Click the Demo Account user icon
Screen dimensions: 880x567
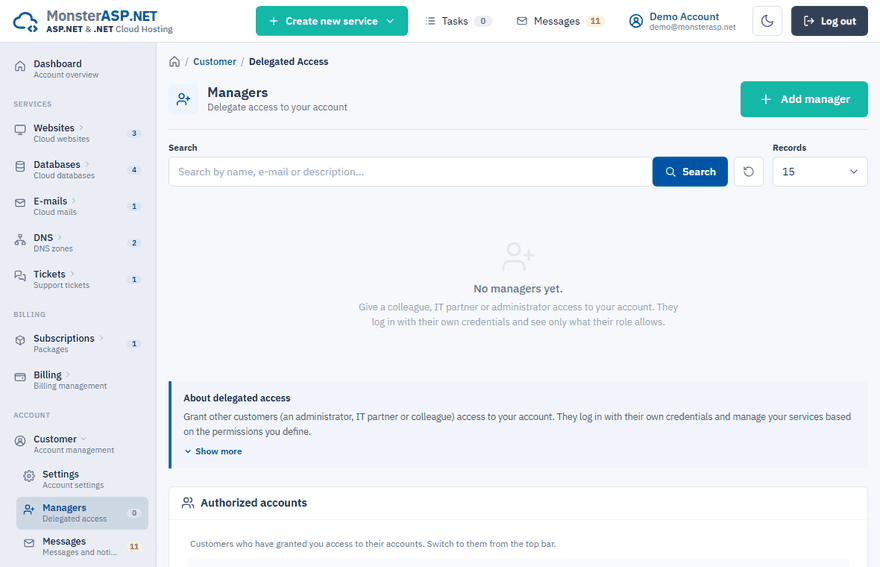(636, 21)
